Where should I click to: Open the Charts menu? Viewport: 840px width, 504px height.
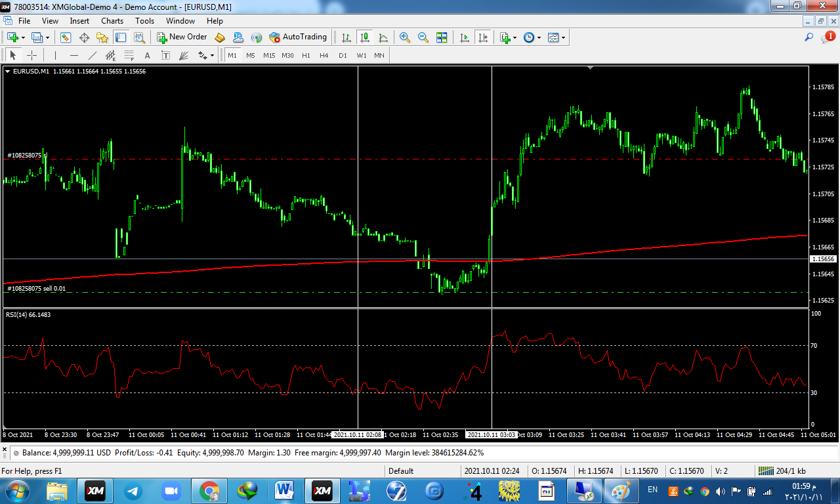[112, 21]
